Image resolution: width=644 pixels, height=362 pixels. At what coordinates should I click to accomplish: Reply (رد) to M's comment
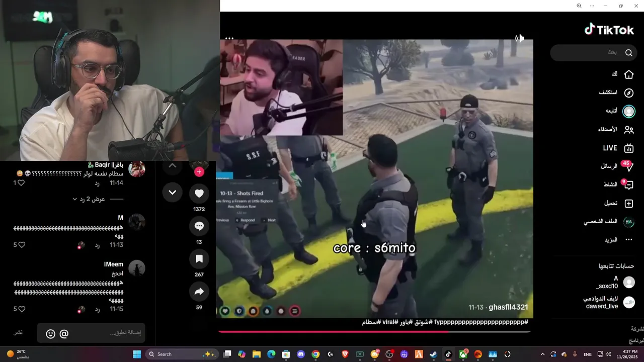click(98, 245)
